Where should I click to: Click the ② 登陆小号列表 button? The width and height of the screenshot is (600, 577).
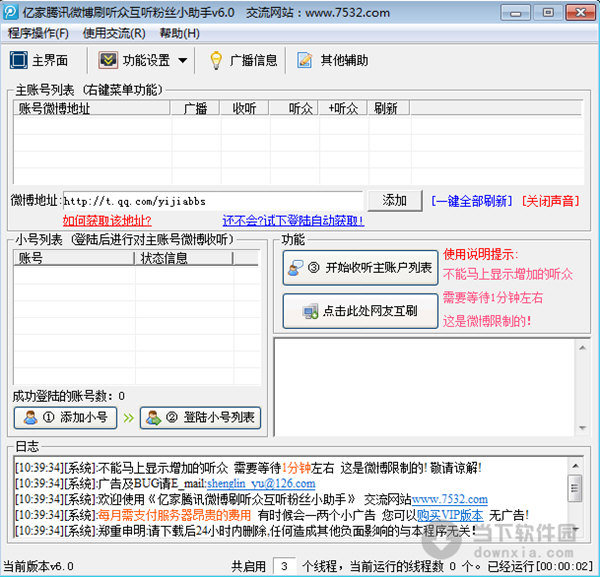click(x=201, y=417)
